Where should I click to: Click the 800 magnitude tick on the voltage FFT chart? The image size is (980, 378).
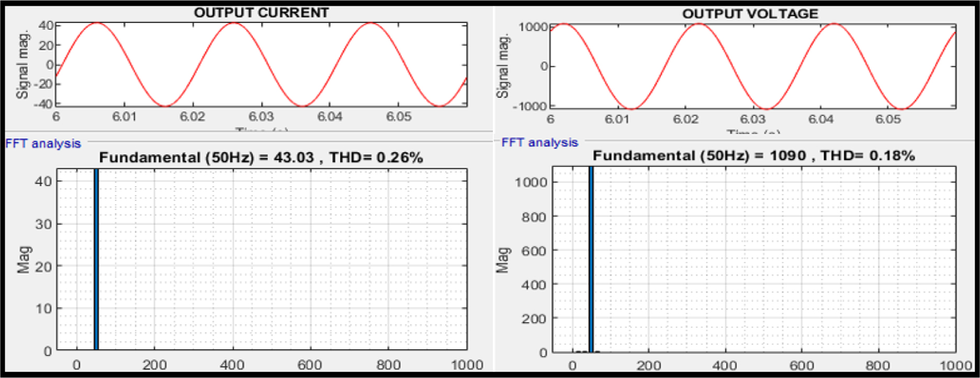[x=534, y=216]
